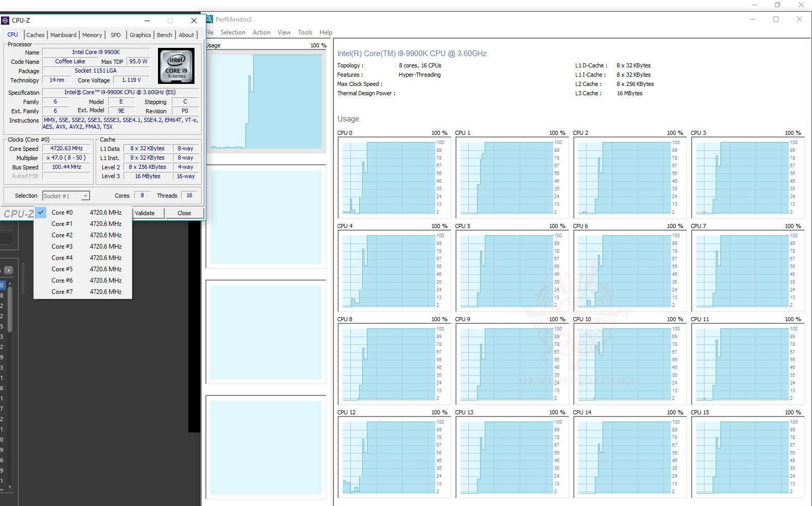The width and height of the screenshot is (812, 506).
Task: Open the Graphics tab in CPU-Z
Action: tap(140, 35)
